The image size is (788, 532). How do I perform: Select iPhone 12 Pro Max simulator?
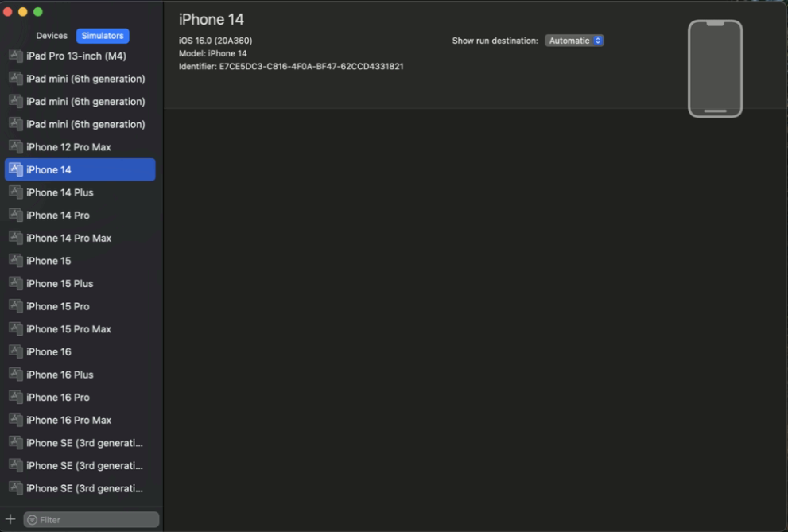tap(80, 147)
